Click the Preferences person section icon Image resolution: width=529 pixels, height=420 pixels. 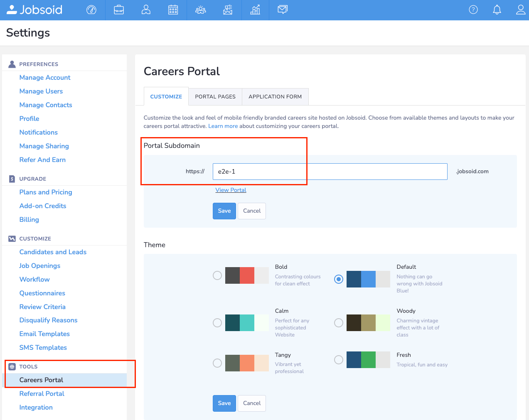point(12,64)
